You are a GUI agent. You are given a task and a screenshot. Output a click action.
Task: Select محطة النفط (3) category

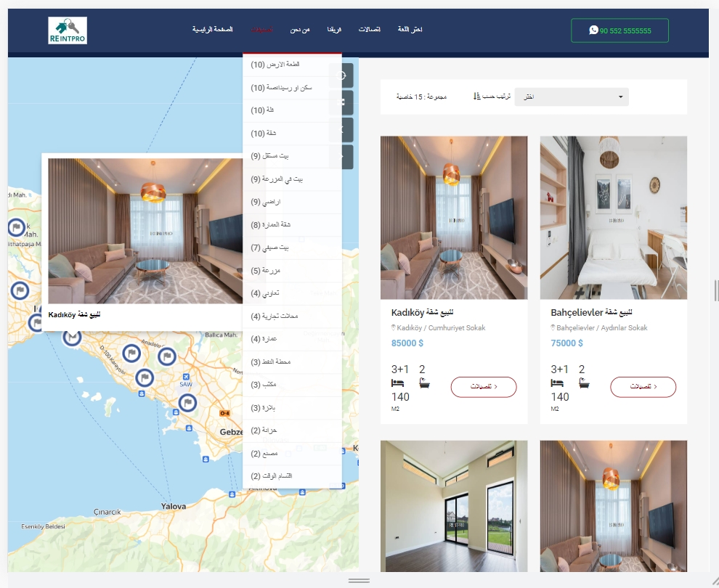tap(292, 362)
